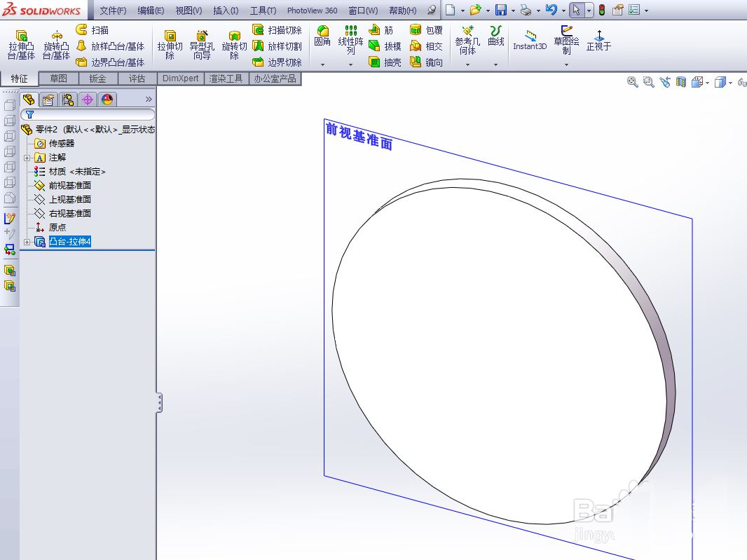Image resolution: width=747 pixels, height=560 pixels.
Task: Choose Boundary Boss/Base (边界凸台/基体)
Action: (110, 62)
